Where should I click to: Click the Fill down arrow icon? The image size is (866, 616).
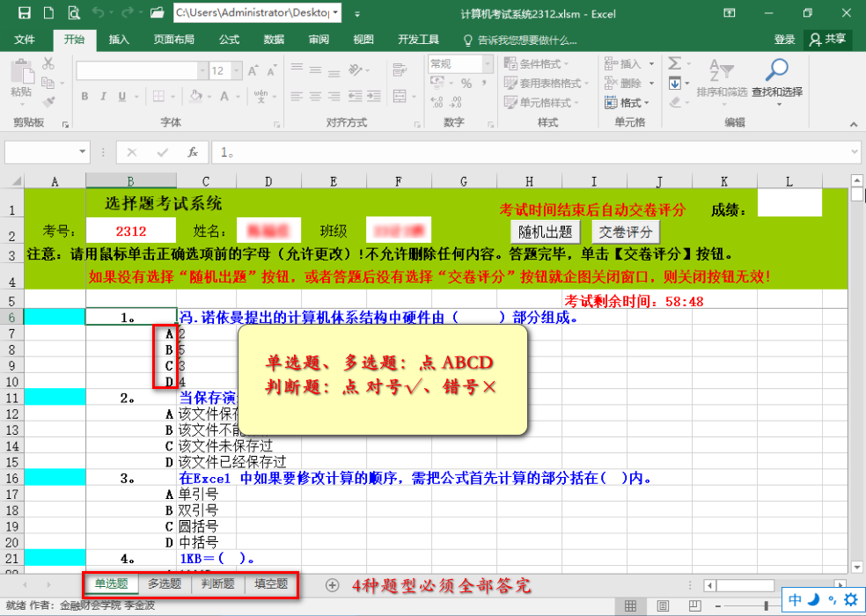674,84
